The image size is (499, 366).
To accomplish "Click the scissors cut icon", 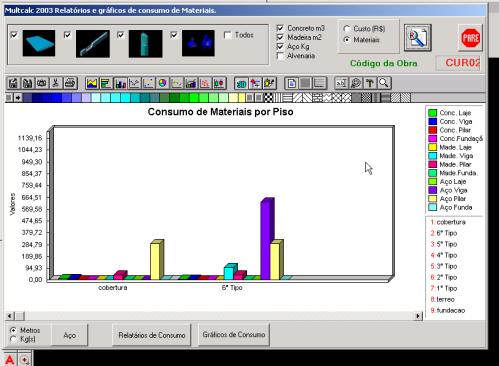I will [56, 83].
